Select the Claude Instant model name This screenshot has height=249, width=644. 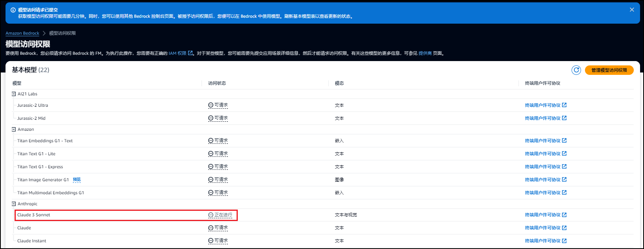[32, 241]
